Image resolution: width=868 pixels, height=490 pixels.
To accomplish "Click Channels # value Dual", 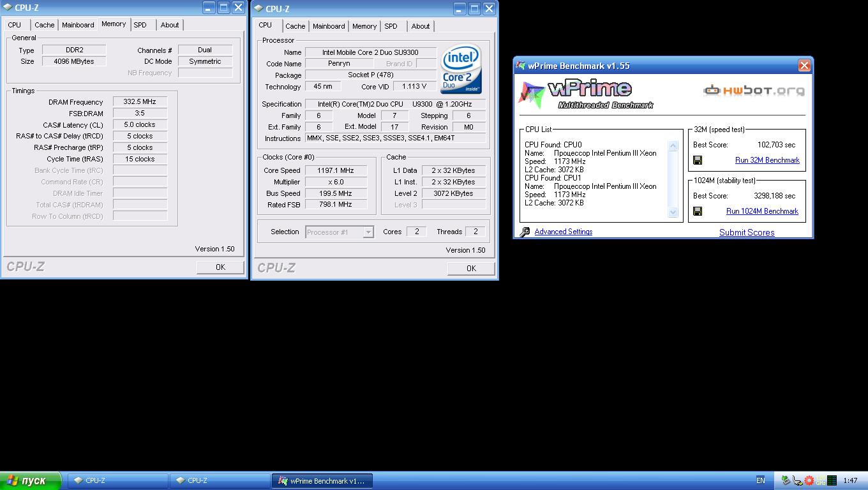I will click(205, 50).
